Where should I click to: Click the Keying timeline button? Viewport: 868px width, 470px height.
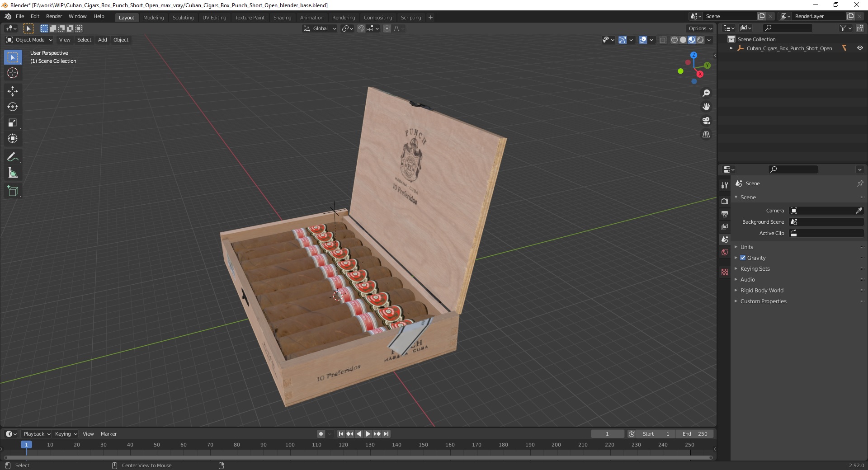coord(66,434)
